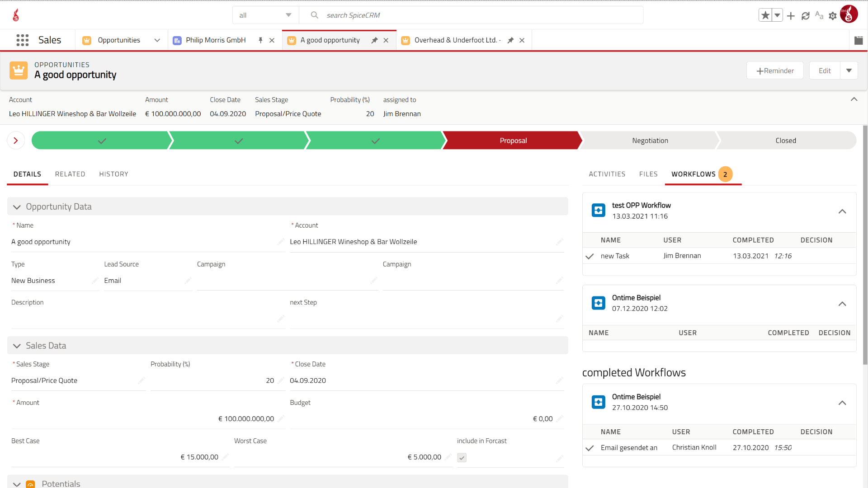Select the Negotiation stage
The image size is (868, 488).
point(650,141)
